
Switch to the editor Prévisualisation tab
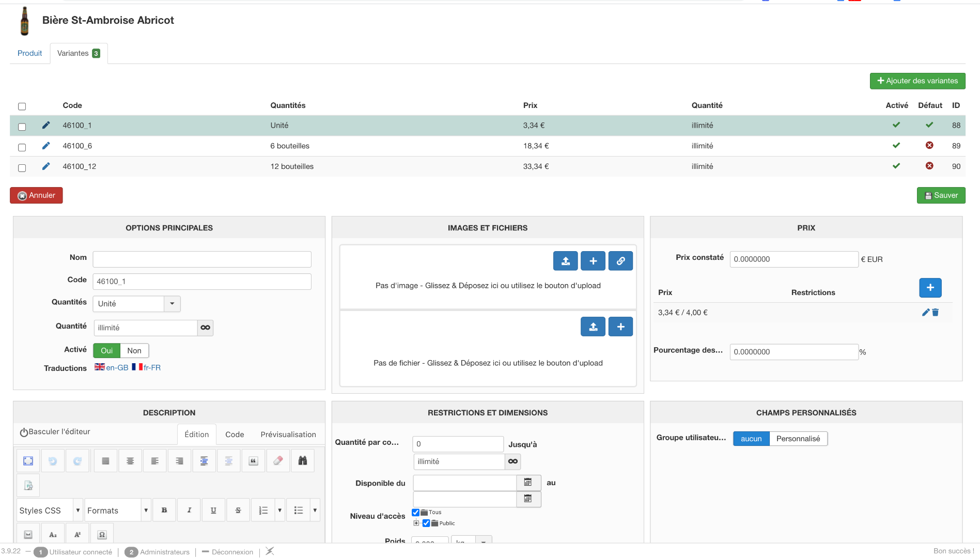[x=288, y=435]
